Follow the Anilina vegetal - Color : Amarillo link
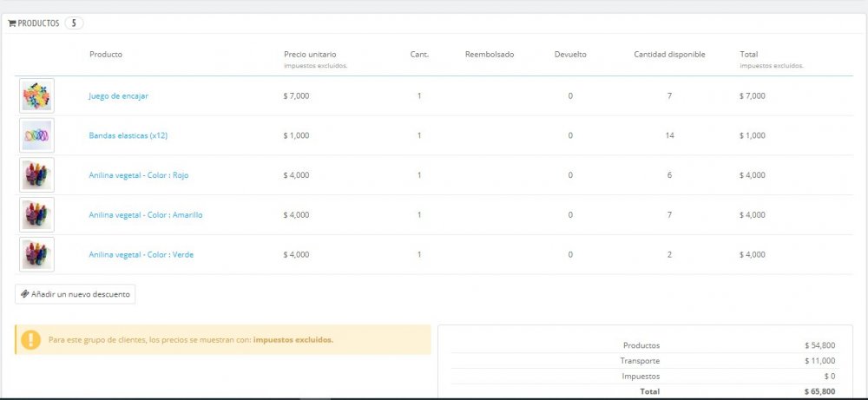Screen dimensions: 868x400 (x=146, y=215)
